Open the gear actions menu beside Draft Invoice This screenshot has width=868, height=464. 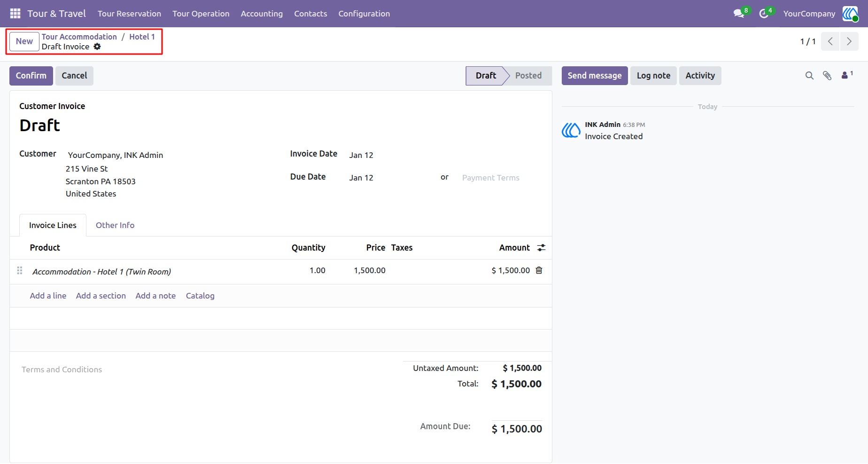pyautogui.click(x=97, y=47)
